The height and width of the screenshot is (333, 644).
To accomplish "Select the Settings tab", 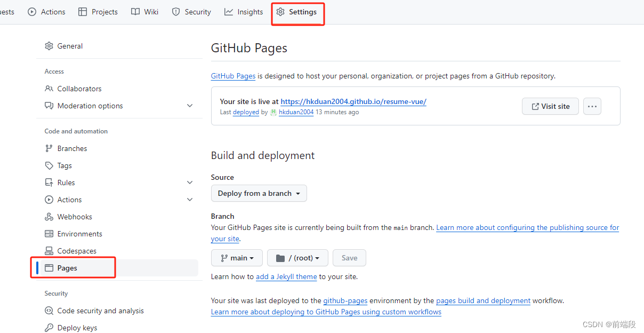I will tap(296, 12).
